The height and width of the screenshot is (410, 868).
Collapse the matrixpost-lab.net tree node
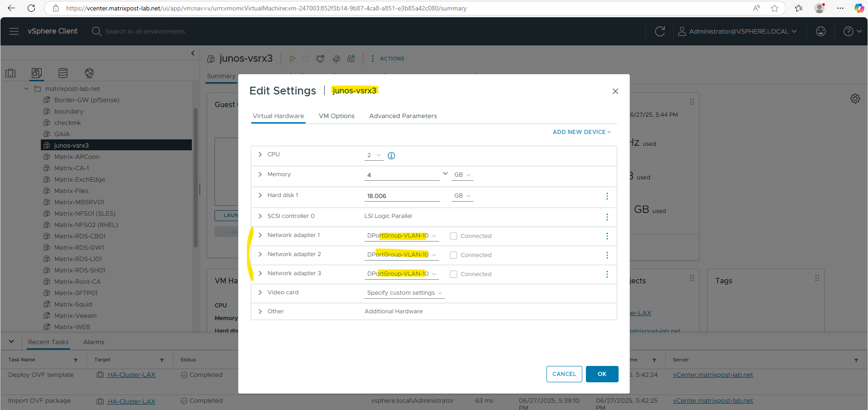26,89
